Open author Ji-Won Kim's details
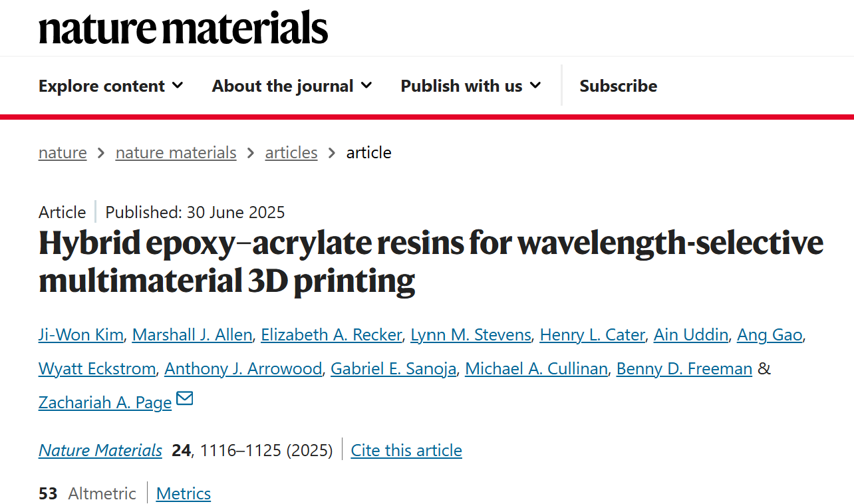The image size is (854, 504). pyautogui.click(x=81, y=334)
